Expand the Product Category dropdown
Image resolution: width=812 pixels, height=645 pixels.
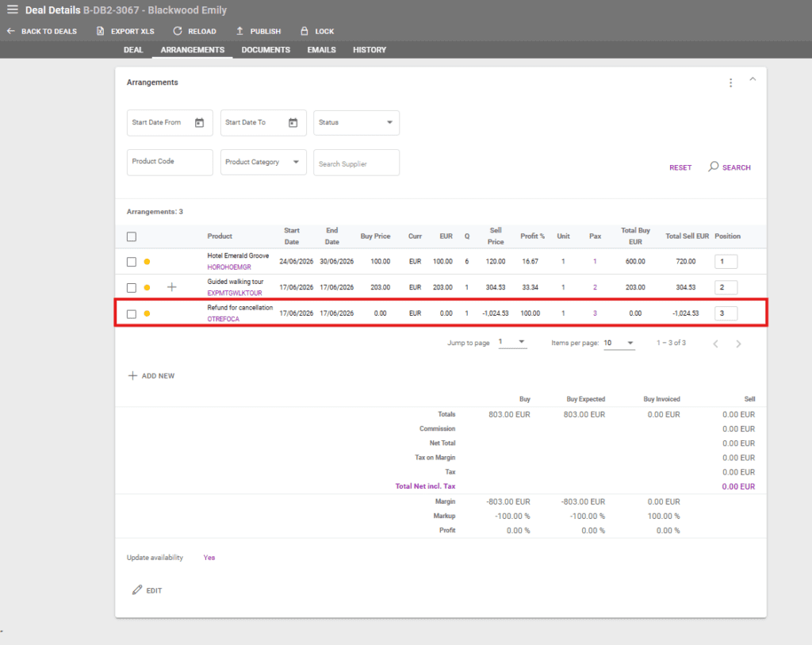[263, 162]
